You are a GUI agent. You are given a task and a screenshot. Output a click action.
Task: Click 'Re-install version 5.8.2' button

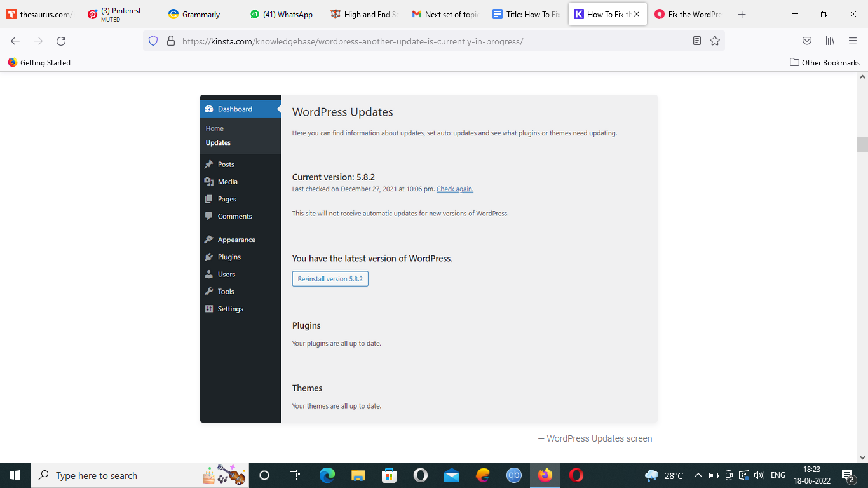(330, 279)
